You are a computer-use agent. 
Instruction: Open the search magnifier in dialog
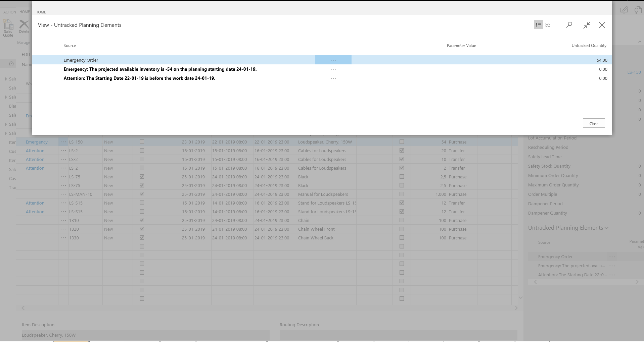point(569,25)
